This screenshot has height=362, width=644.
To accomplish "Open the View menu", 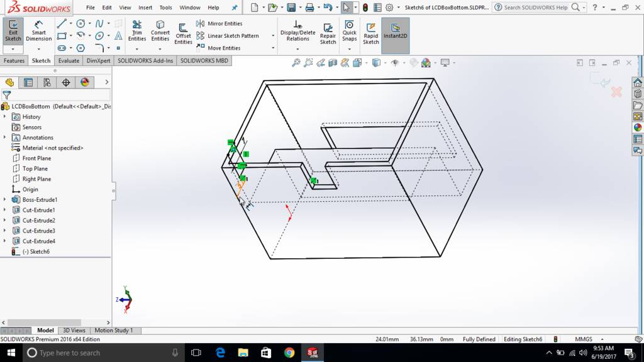I will pos(125,8).
